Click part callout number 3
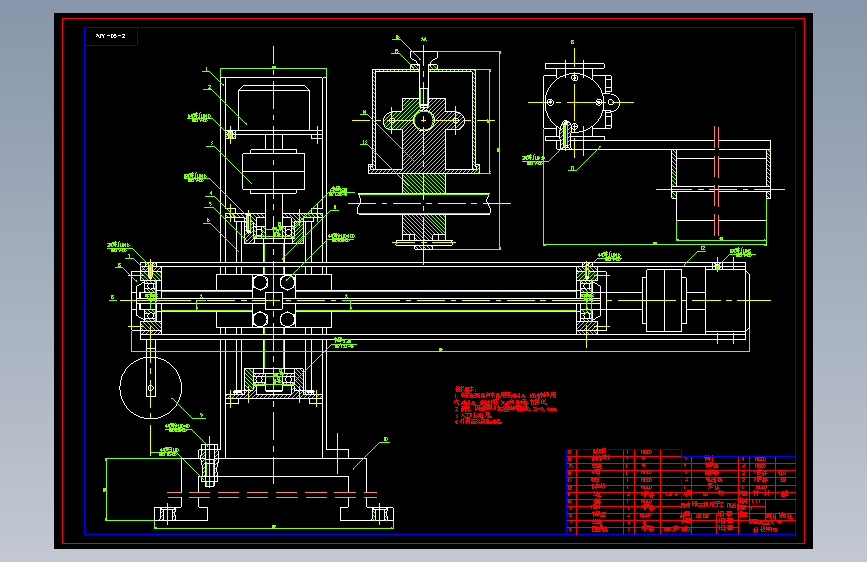The width and height of the screenshot is (867, 562). [x=211, y=144]
